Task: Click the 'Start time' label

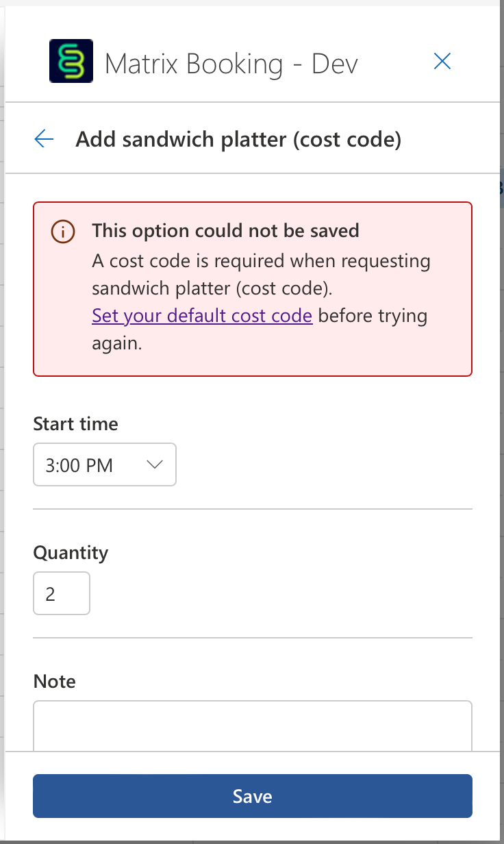Action: click(x=75, y=424)
